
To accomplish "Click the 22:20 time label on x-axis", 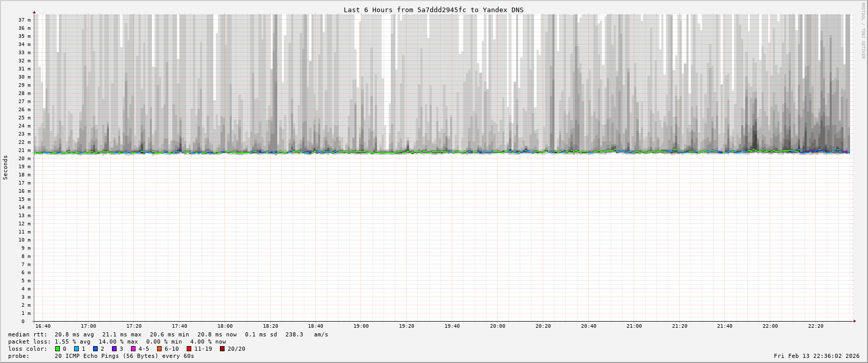I will click(815, 326).
